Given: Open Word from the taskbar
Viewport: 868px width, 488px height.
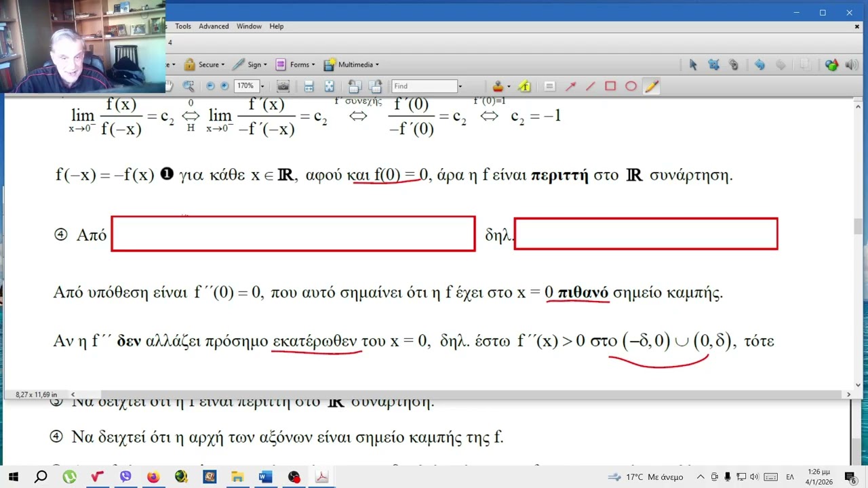Looking at the screenshot, I should click(265, 477).
